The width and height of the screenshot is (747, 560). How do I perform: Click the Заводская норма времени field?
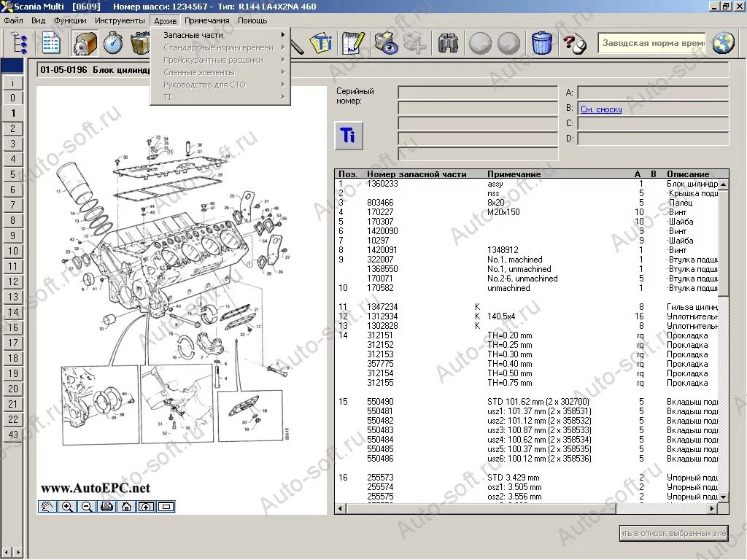(651, 43)
